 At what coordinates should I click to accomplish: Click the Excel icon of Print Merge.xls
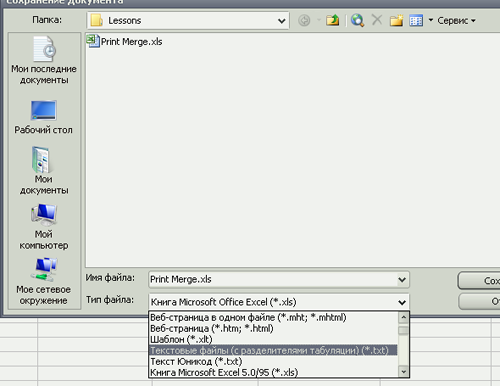point(93,41)
